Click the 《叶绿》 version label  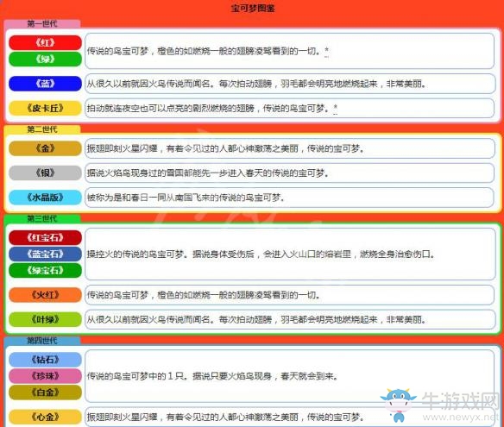pyautogui.click(x=46, y=319)
